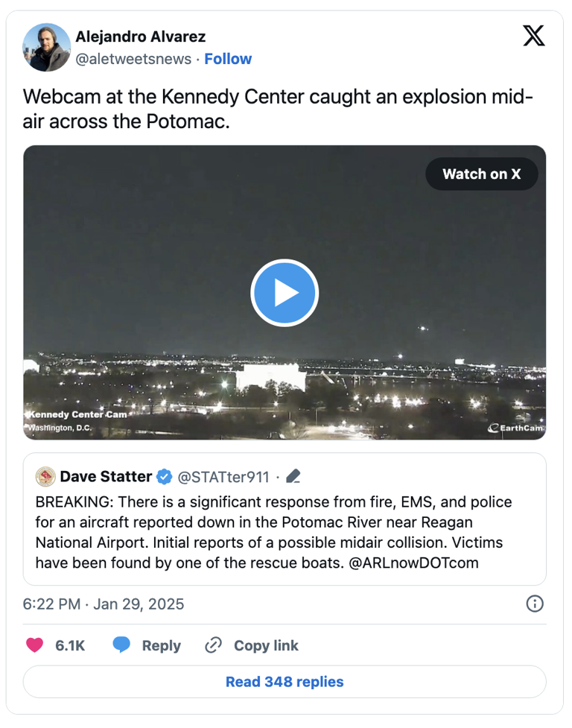Viewport: 572px width, 728px height.
Task: Like the tweet with heart icon
Action: point(35,645)
